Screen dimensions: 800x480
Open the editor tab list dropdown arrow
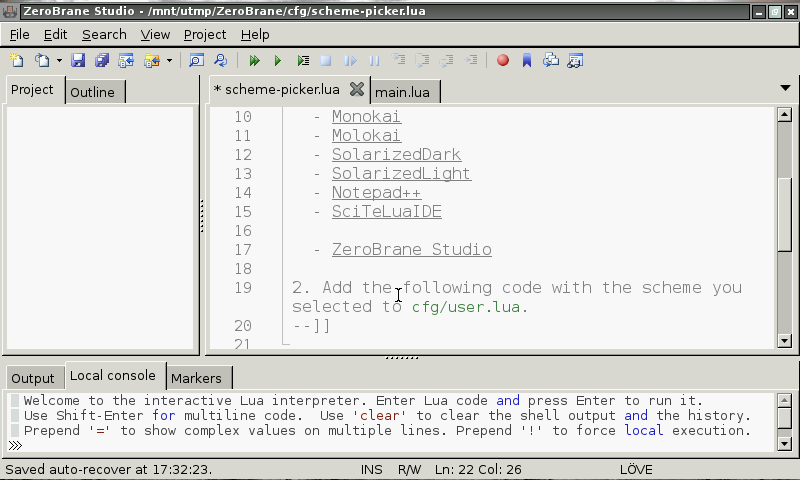coord(785,88)
